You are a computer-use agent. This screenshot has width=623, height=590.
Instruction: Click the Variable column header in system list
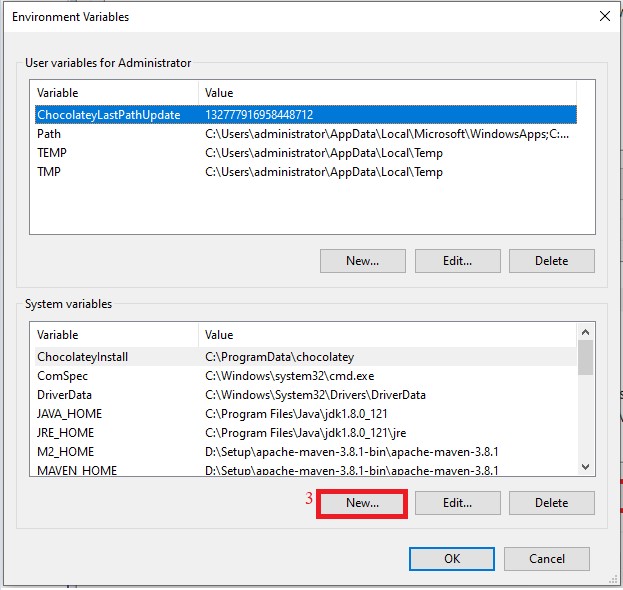click(117, 335)
